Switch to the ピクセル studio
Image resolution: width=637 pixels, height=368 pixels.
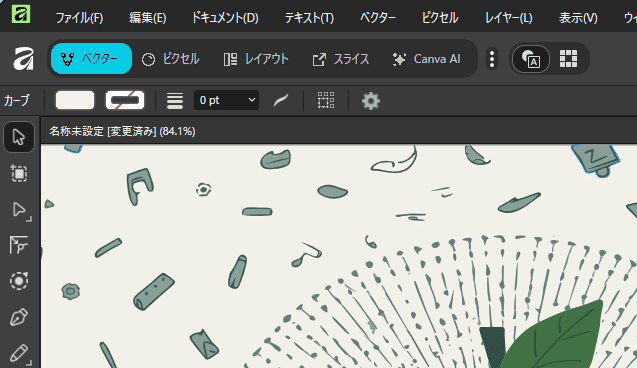171,59
